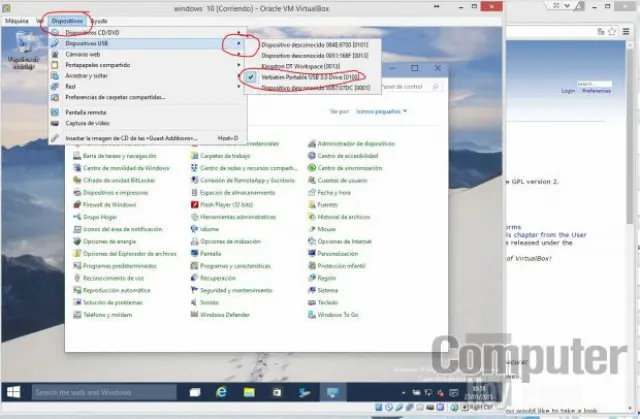Viewport: 640px width, 419px height.
Task: Expand the Portapapeles compartido submenu
Action: pos(101,65)
